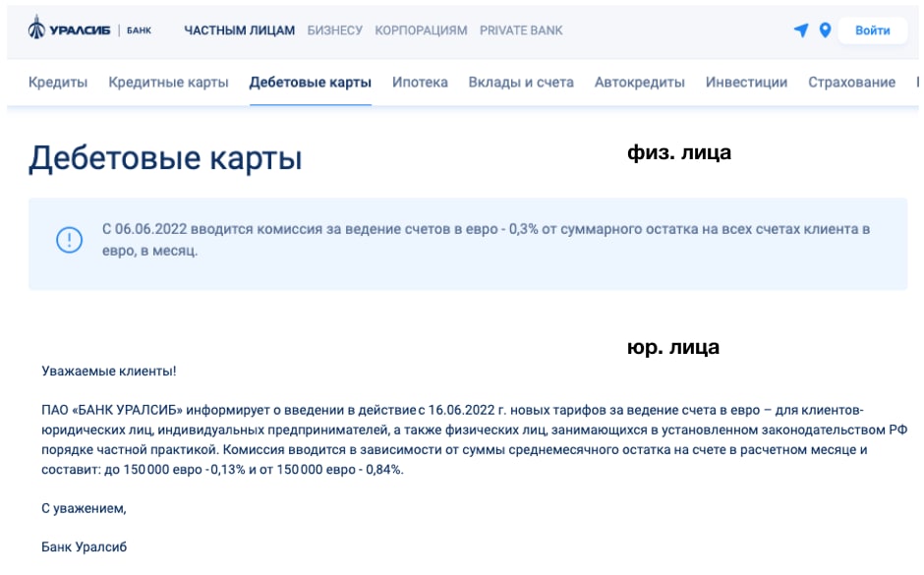Click the Уважаемые клиенты! greeting
The width and height of the screenshot is (924, 575).
(x=109, y=372)
